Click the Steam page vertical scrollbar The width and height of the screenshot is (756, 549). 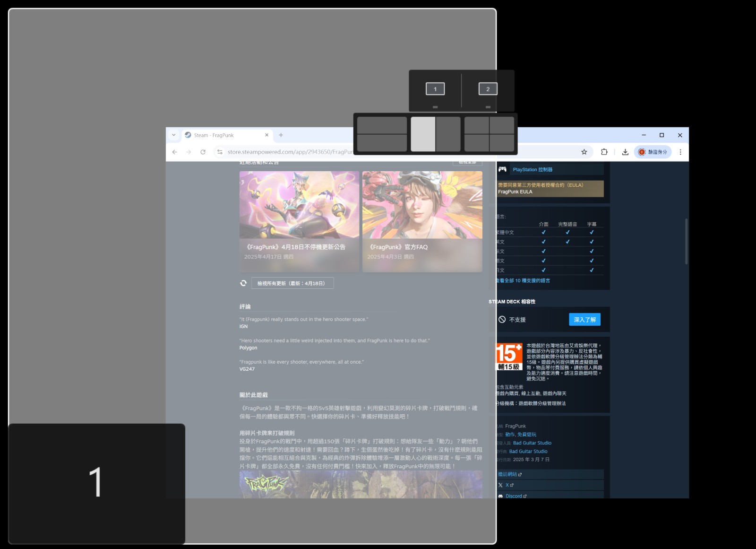[x=686, y=241]
